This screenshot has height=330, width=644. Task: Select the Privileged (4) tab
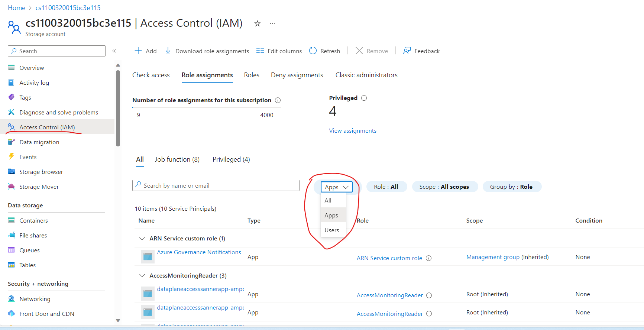tap(231, 159)
